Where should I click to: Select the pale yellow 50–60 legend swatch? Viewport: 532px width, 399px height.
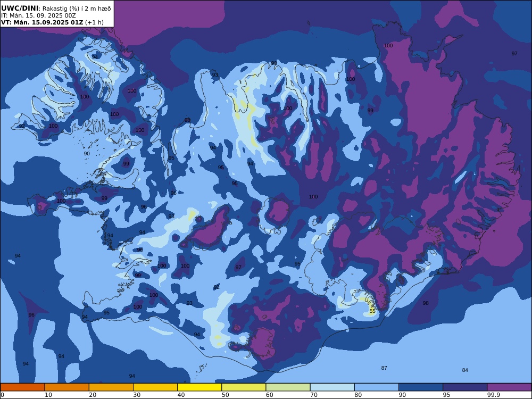click(x=244, y=387)
